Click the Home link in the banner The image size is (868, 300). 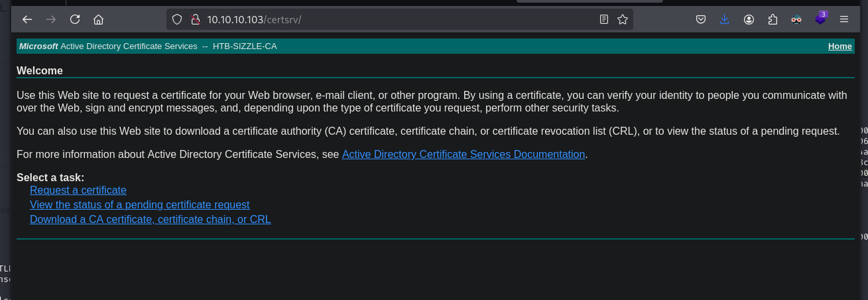tap(839, 46)
